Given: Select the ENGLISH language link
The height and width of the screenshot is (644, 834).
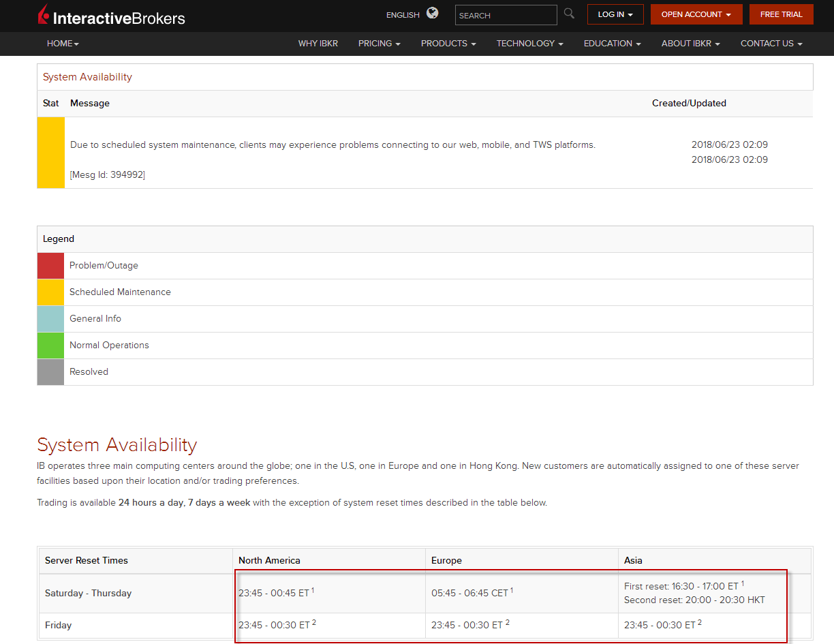Looking at the screenshot, I should pos(403,15).
